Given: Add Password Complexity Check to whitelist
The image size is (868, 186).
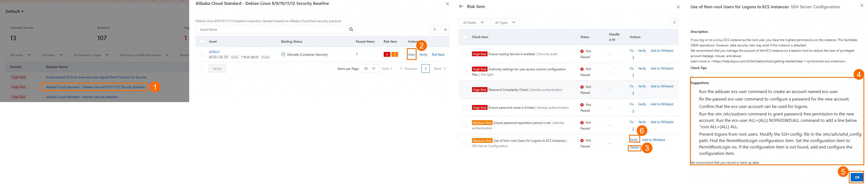Looking at the screenshot, I should point(662,86).
